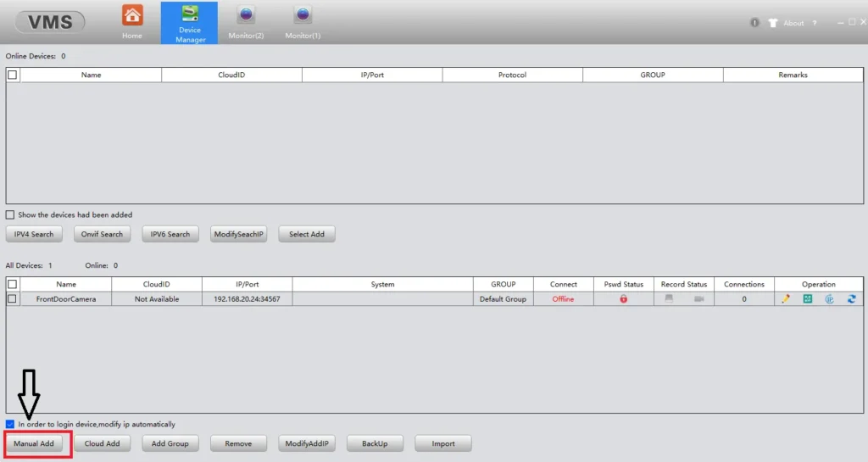Refresh FrontDoorCamera with the blue arrows icon
Screen dimensions: 868x462
click(851, 298)
